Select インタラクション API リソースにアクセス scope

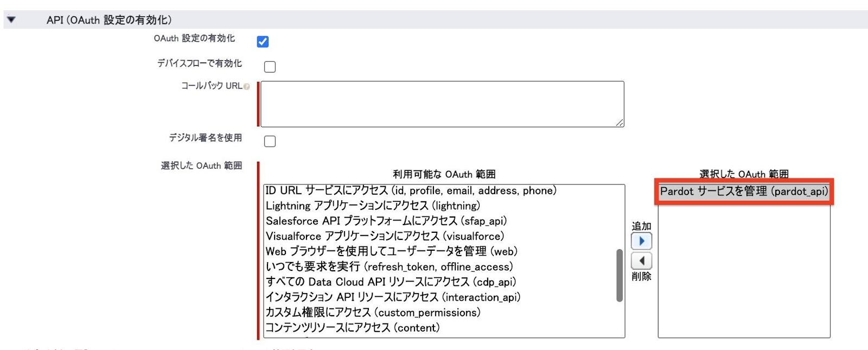pyautogui.click(x=439, y=297)
